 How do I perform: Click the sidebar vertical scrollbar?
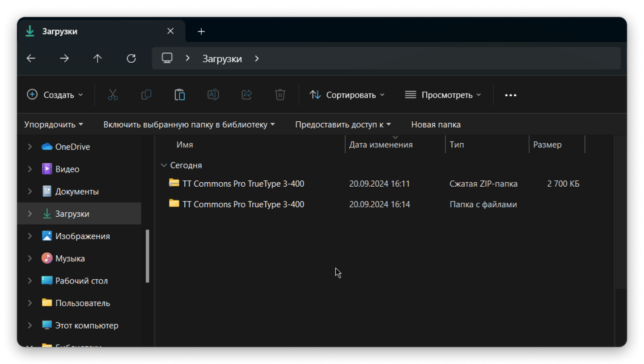[148, 256]
